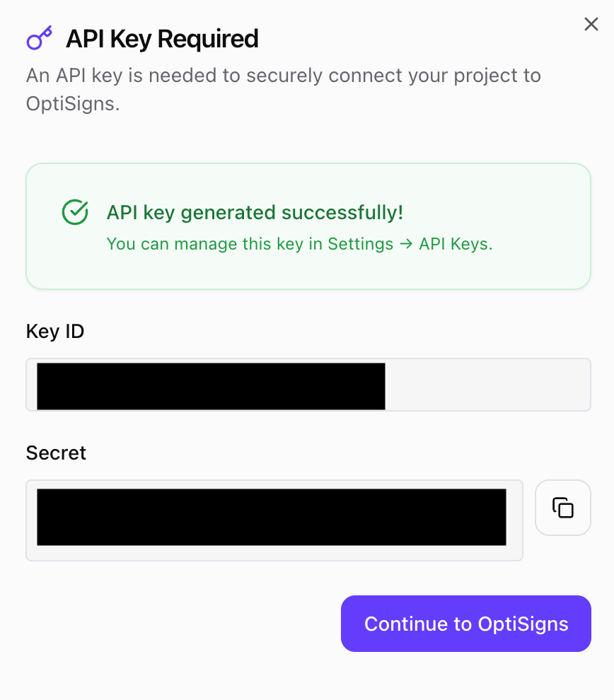
Task: Click the redacted Secret value block
Action: coord(274,518)
